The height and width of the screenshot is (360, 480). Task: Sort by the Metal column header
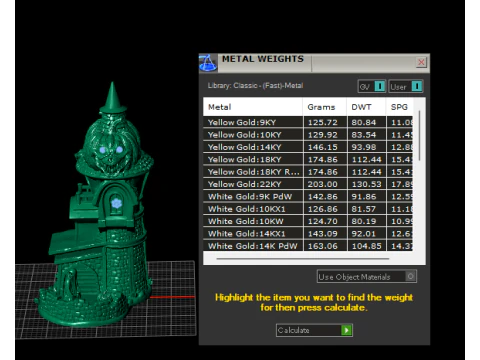point(253,107)
